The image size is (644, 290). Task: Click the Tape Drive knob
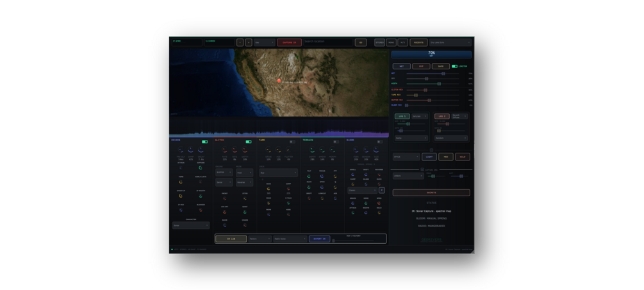(268, 150)
